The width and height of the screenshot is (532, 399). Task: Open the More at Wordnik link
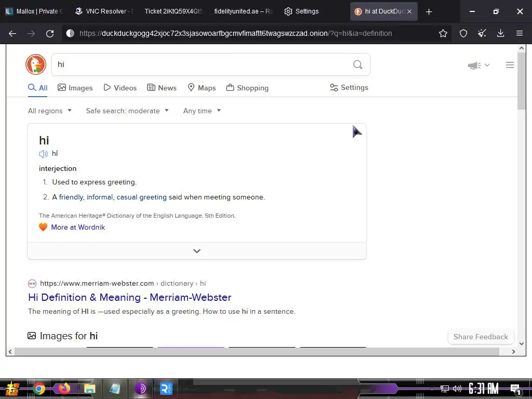pyautogui.click(x=78, y=228)
